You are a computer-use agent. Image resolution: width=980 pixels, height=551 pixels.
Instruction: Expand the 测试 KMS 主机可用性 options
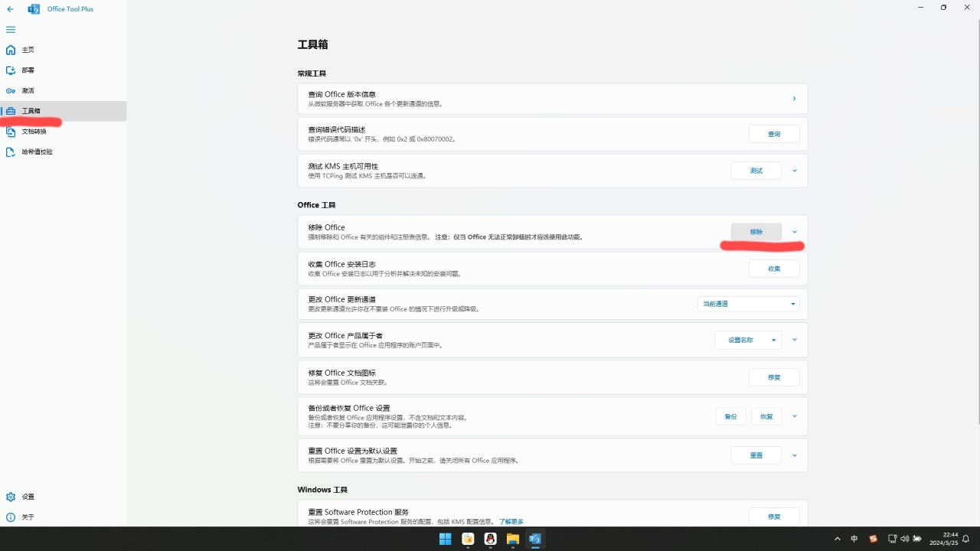click(x=795, y=171)
